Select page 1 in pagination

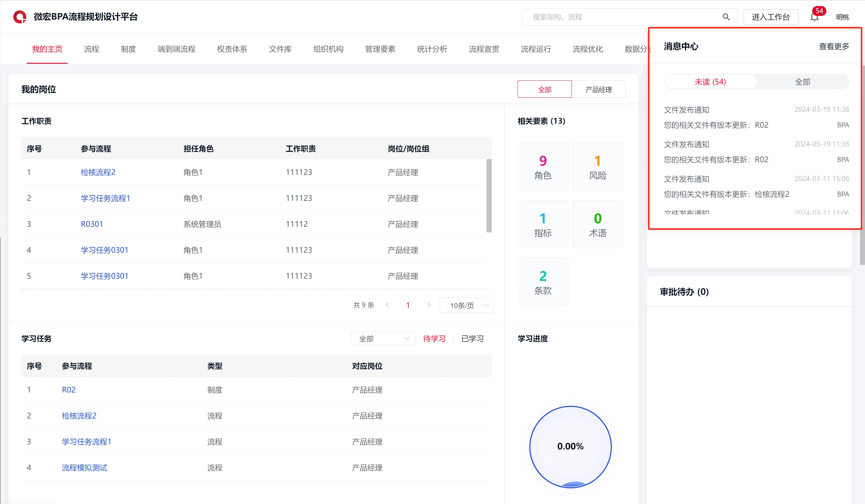click(408, 305)
